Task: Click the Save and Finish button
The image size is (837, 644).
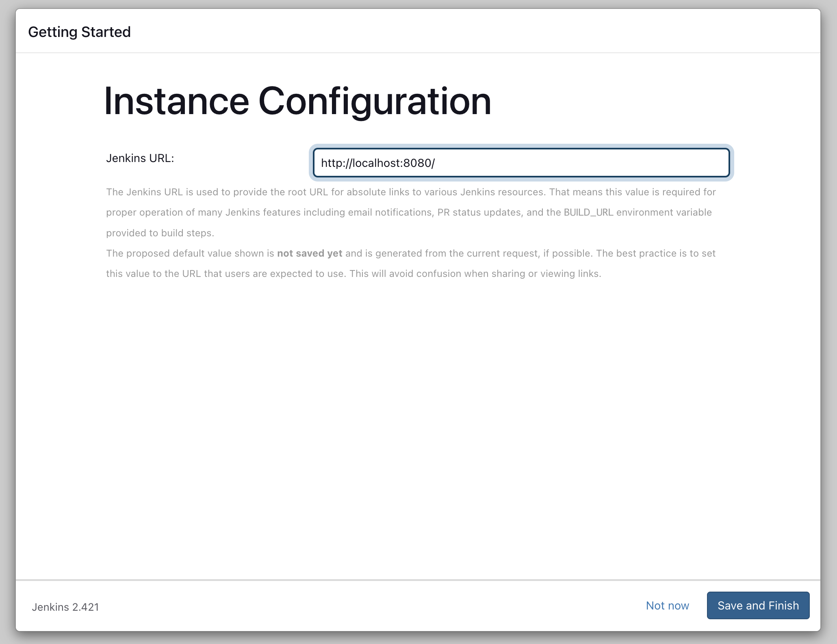Action: pyautogui.click(x=758, y=605)
